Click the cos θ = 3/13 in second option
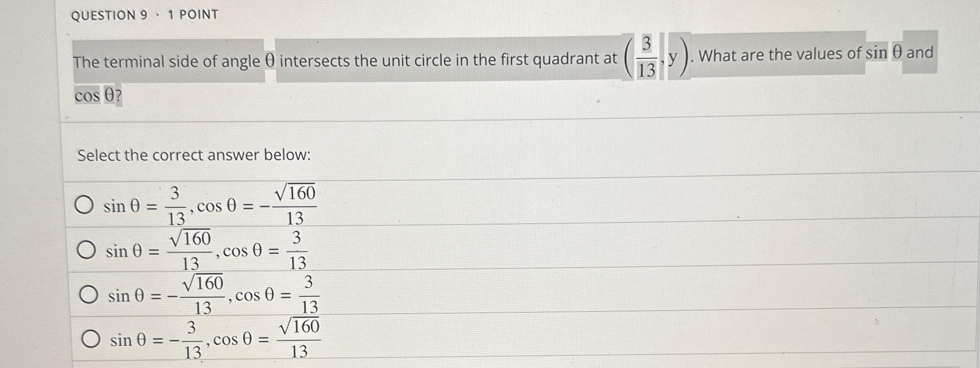The width and height of the screenshot is (980, 368). pos(269,250)
